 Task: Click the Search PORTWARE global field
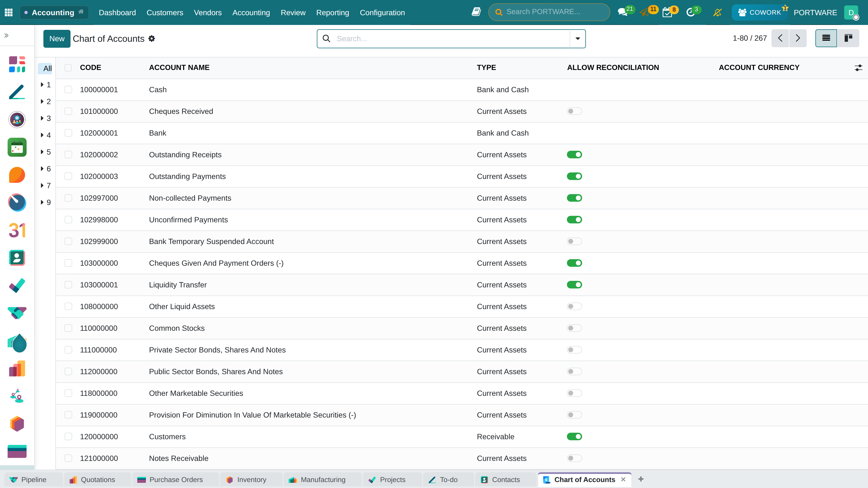549,12
